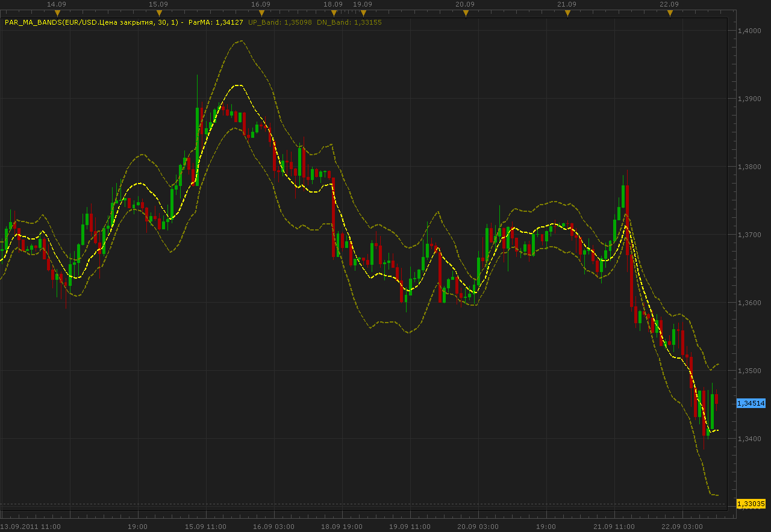This screenshot has width=771, height=532.
Task: Click the blue 1,34514 current price tag
Action: (x=751, y=403)
